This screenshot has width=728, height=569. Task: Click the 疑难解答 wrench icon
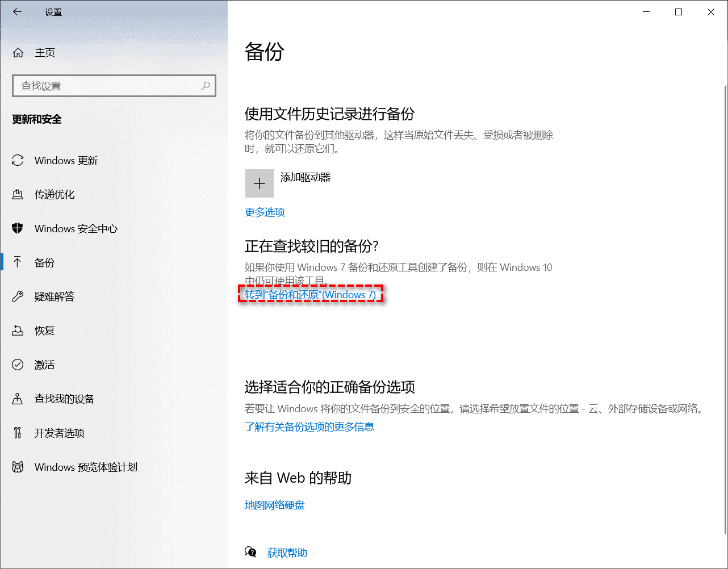[x=18, y=297]
